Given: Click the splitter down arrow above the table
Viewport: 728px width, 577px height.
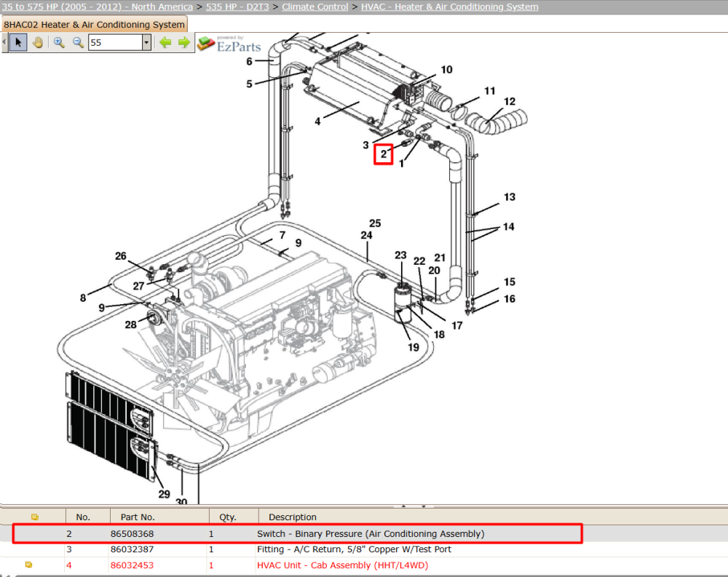Looking at the screenshot, I should (424, 506).
